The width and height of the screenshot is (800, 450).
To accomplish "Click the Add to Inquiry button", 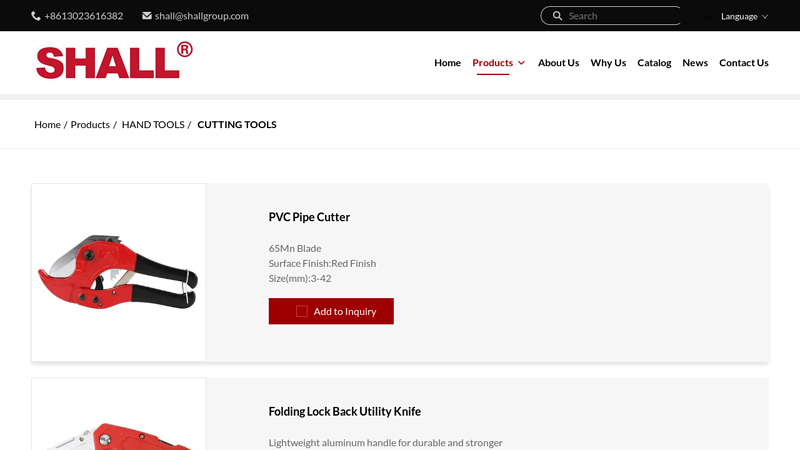I will [x=331, y=311].
